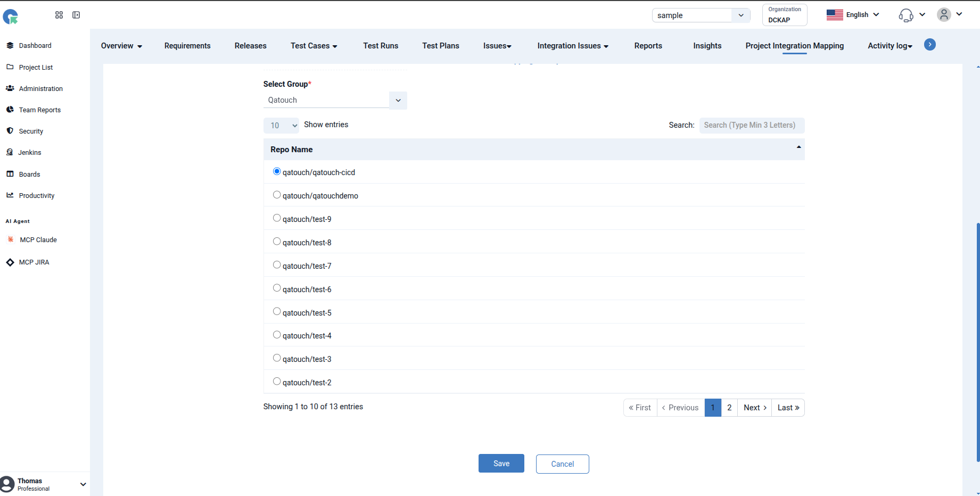
Task: Click the Project List folder icon
Action: tap(10, 67)
